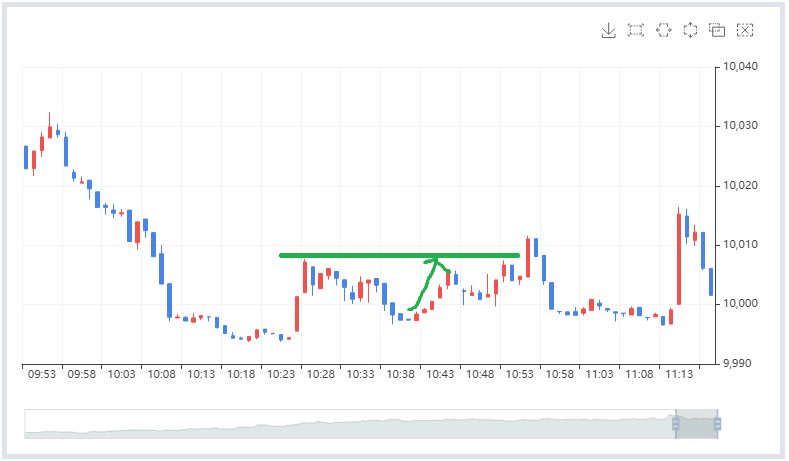Image resolution: width=789 pixels, height=461 pixels.
Task: Save the chart as an image
Action: coord(608,30)
